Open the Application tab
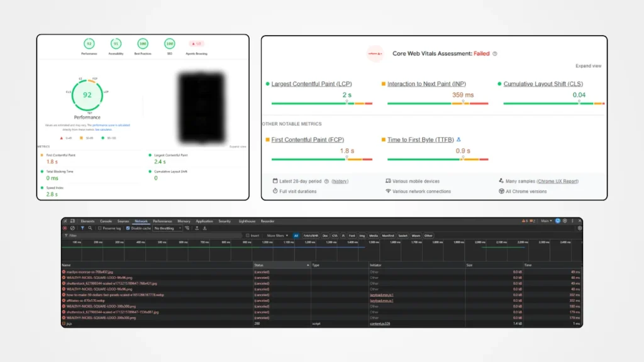Screen dimensions: 644x362 [204, 221]
